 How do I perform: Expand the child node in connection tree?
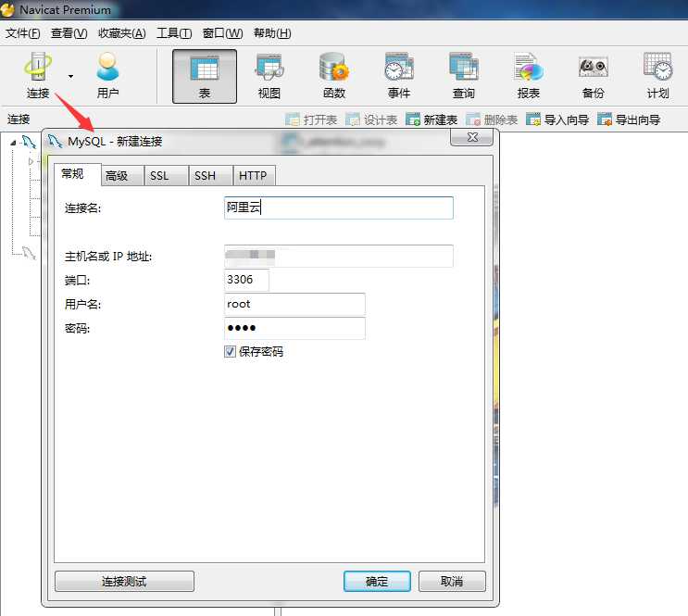[x=31, y=161]
